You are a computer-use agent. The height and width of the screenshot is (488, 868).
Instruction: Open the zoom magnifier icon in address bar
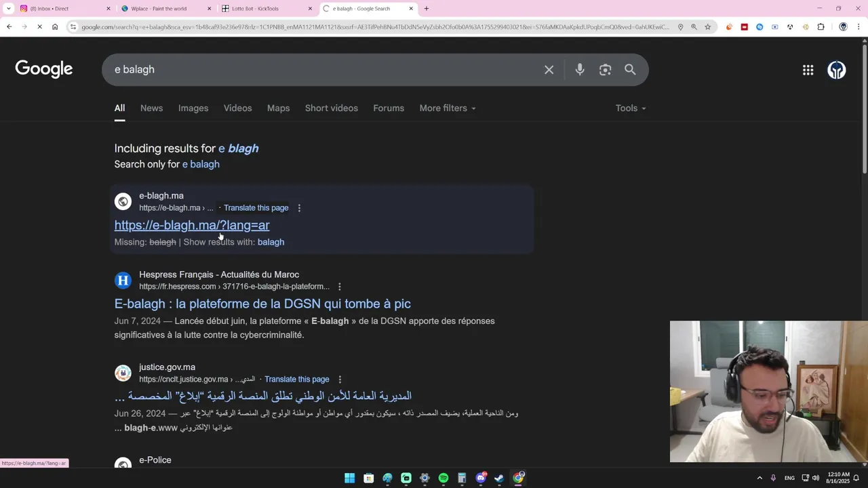[694, 27]
